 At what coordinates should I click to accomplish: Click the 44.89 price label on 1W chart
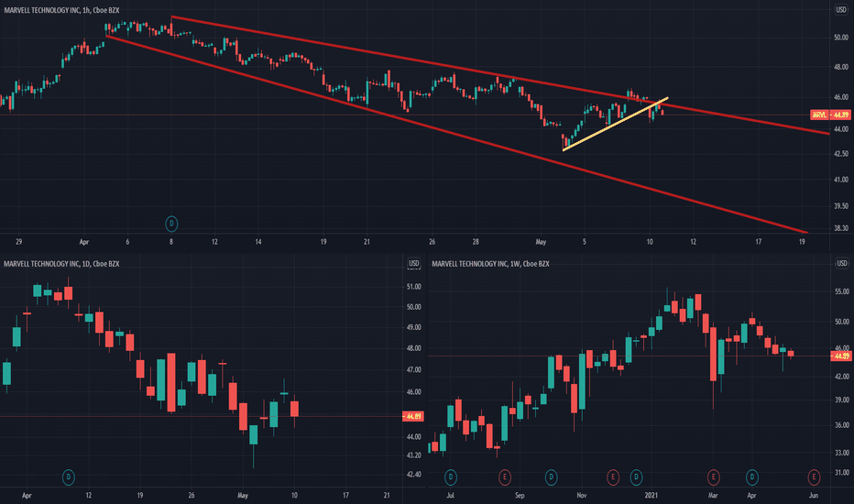pos(840,356)
